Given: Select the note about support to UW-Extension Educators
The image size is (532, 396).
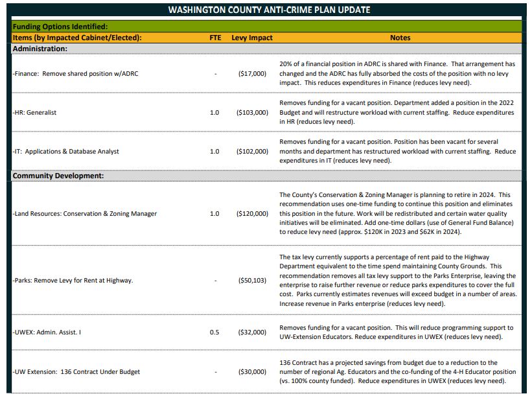Looking at the screenshot, I should click(x=397, y=332).
